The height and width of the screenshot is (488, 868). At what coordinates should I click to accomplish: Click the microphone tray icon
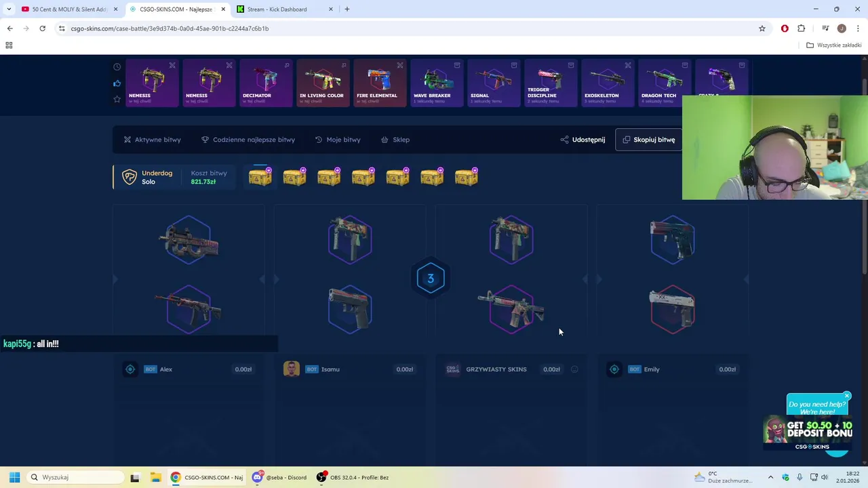point(800,477)
